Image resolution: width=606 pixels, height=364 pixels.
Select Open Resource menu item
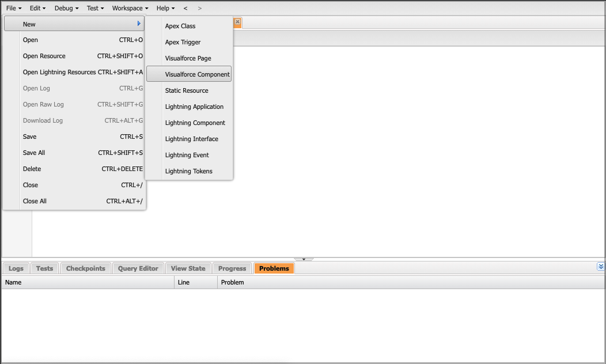pyautogui.click(x=74, y=56)
